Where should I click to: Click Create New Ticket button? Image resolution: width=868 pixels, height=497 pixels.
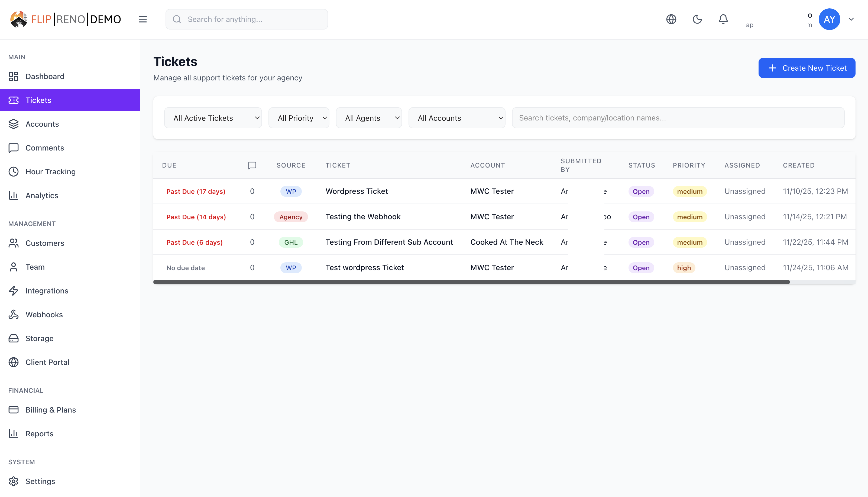(x=807, y=68)
